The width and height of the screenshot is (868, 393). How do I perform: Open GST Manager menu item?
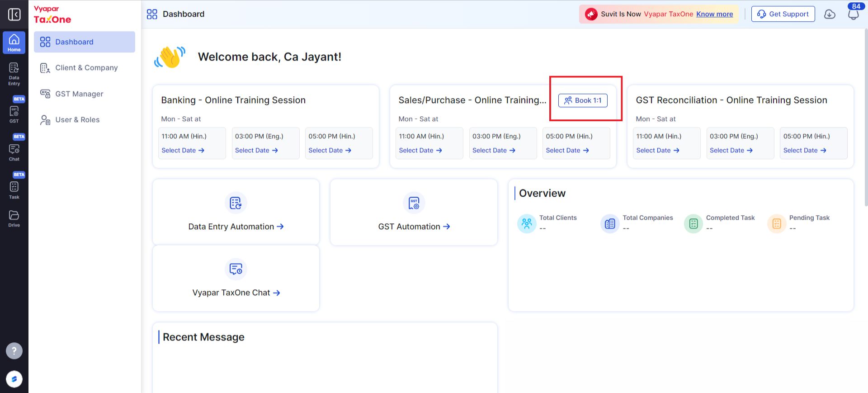[x=85, y=94]
